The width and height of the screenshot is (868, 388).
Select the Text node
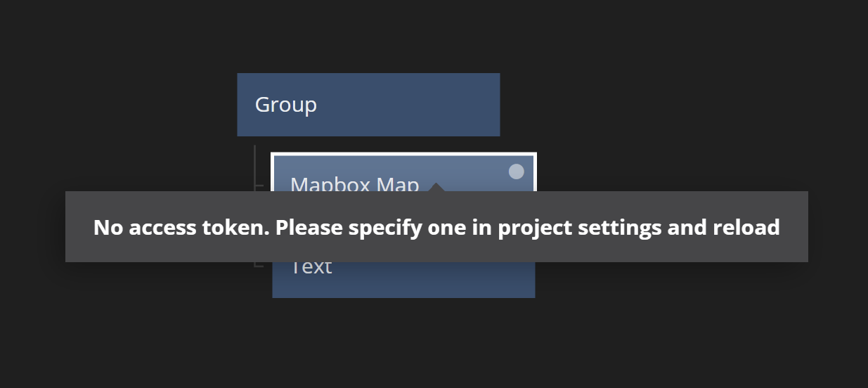(403, 280)
